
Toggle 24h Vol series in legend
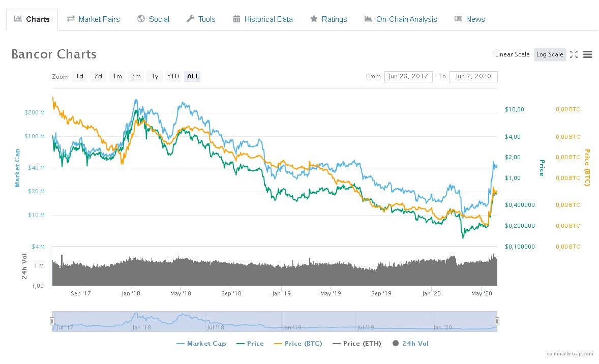(x=410, y=343)
